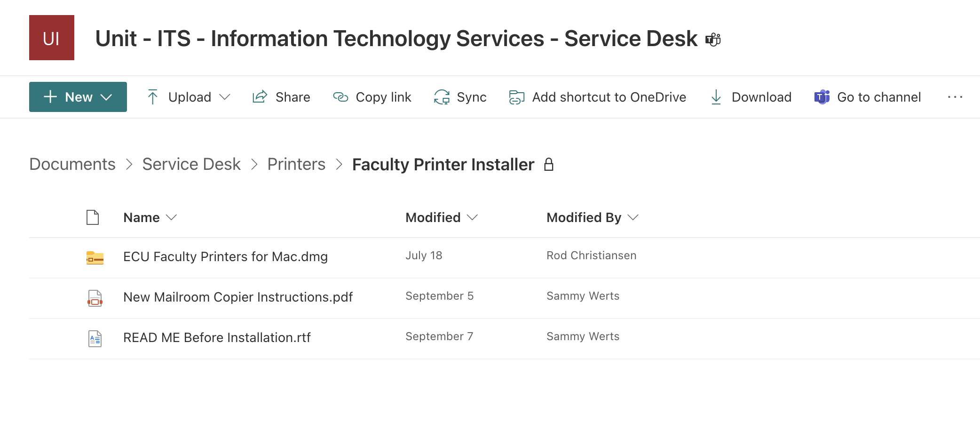This screenshot has width=980, height=446.
Task: Open the more options ellipsis menu
Action: [955, 97]
